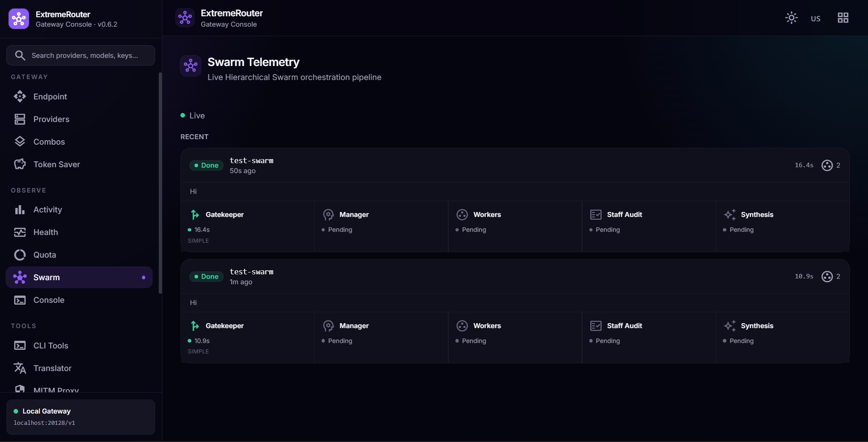Screen dimensions: 868x442
Task: Open the Local Gateway status card
Action: (81, 417)
